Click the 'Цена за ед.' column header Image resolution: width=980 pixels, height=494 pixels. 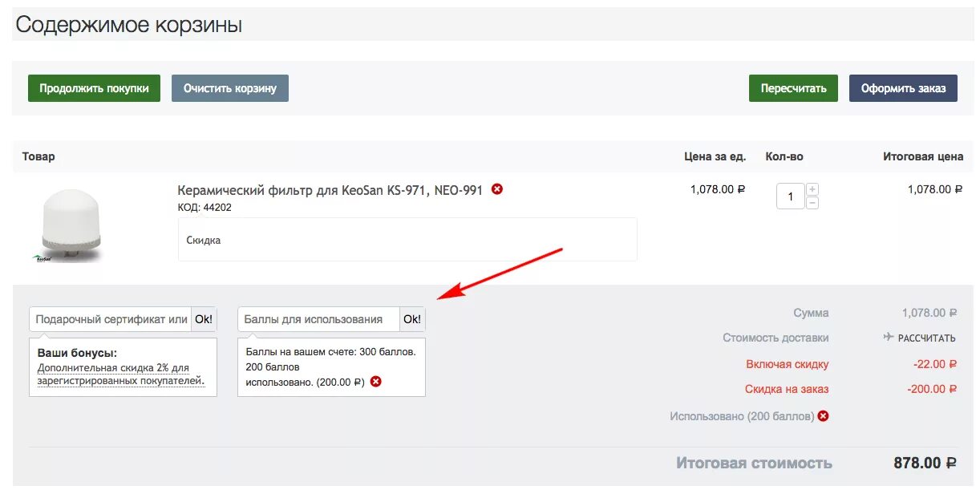715,156
